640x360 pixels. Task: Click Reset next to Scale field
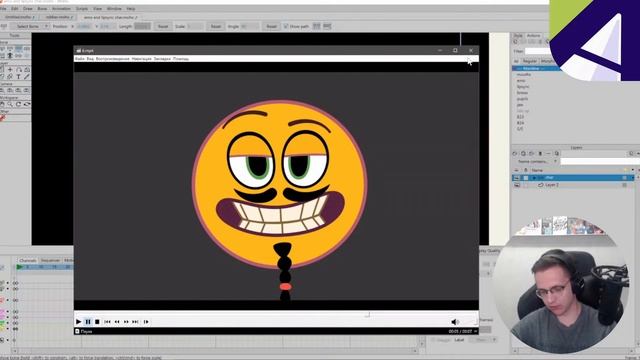point(216,26)
